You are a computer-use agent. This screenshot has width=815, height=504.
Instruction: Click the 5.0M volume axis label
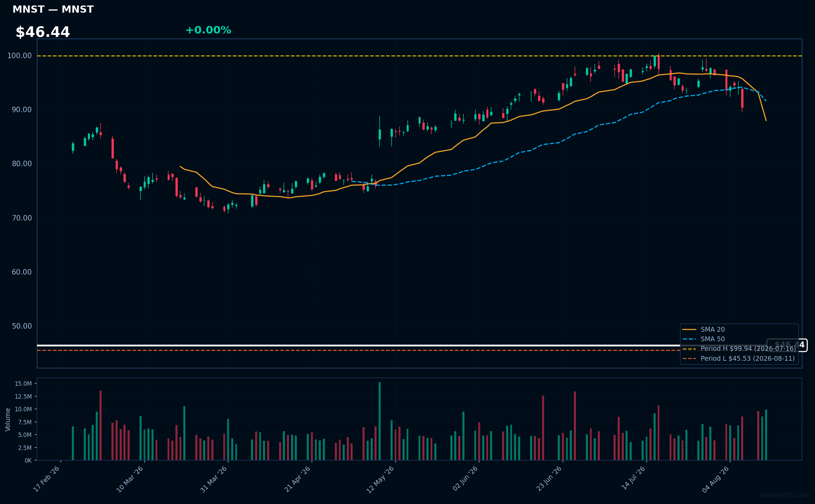tap(25, 435)
